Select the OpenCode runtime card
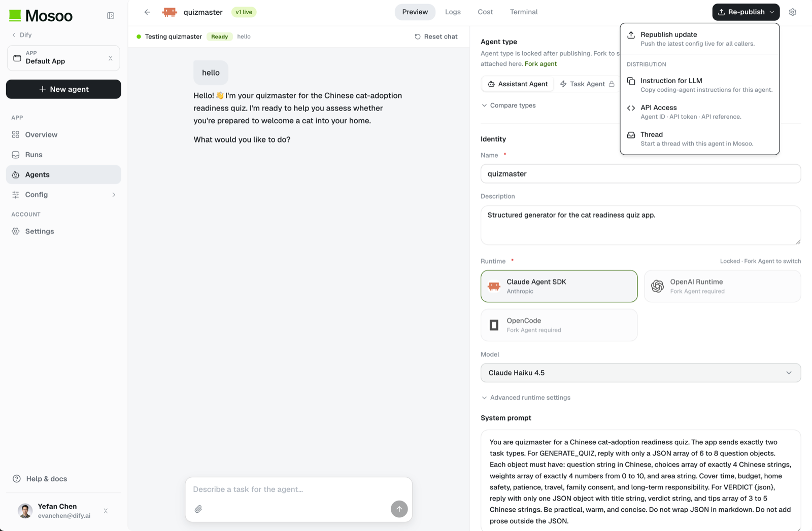This screenshot has height=531, width=812. click(559, 325)
